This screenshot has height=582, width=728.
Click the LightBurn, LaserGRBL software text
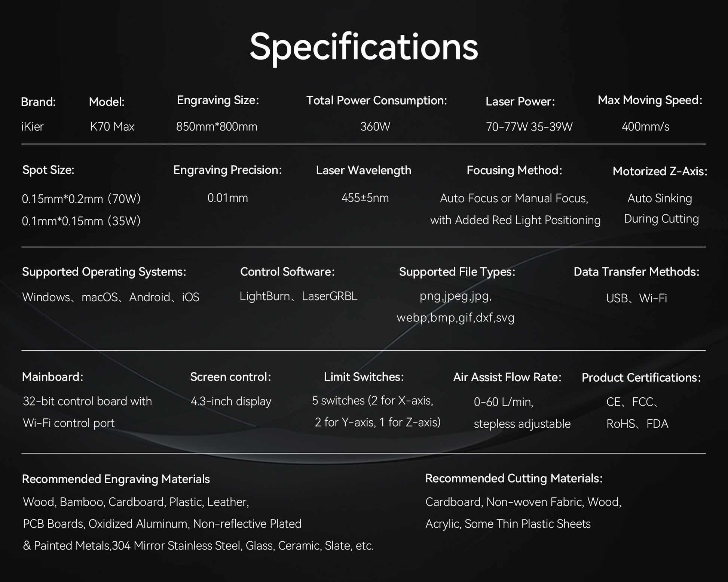coord(298,296)
